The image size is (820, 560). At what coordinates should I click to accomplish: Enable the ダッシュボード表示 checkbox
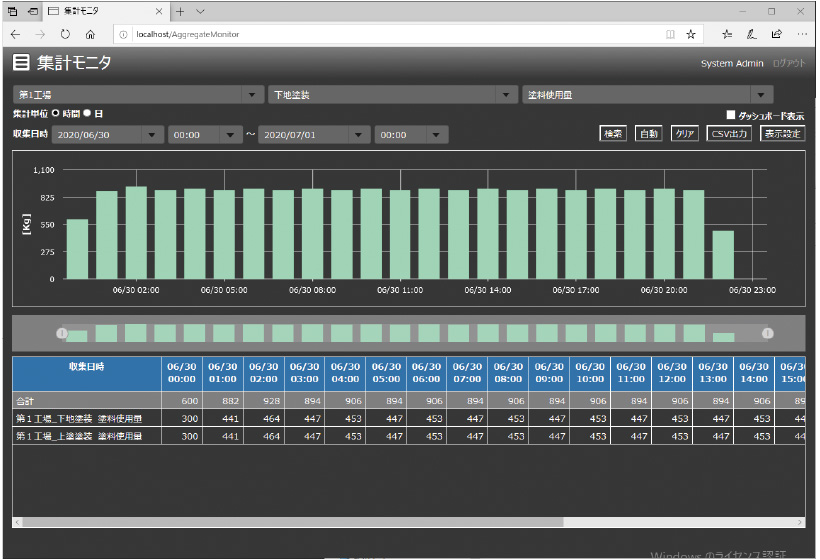(731, 115)
